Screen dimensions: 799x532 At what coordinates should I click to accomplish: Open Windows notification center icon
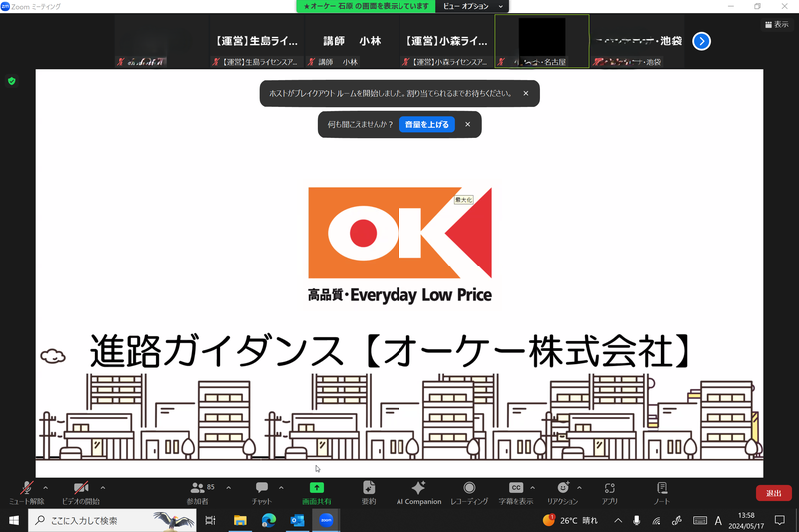tap(780, 520)
